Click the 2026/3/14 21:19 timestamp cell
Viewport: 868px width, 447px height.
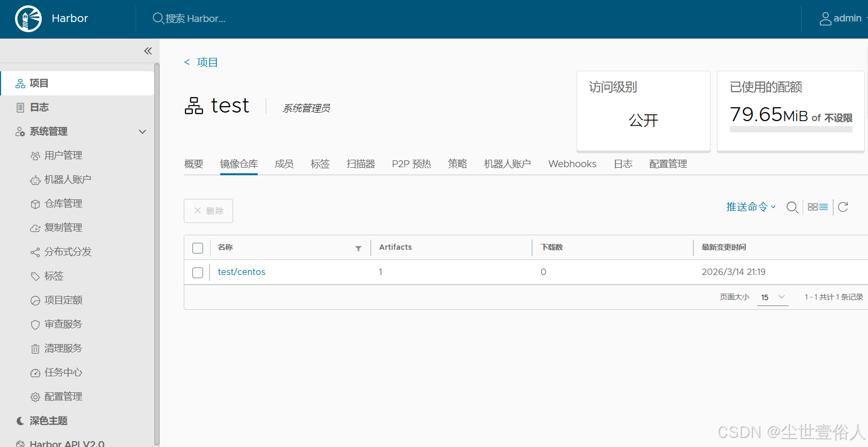pos(734,272)
